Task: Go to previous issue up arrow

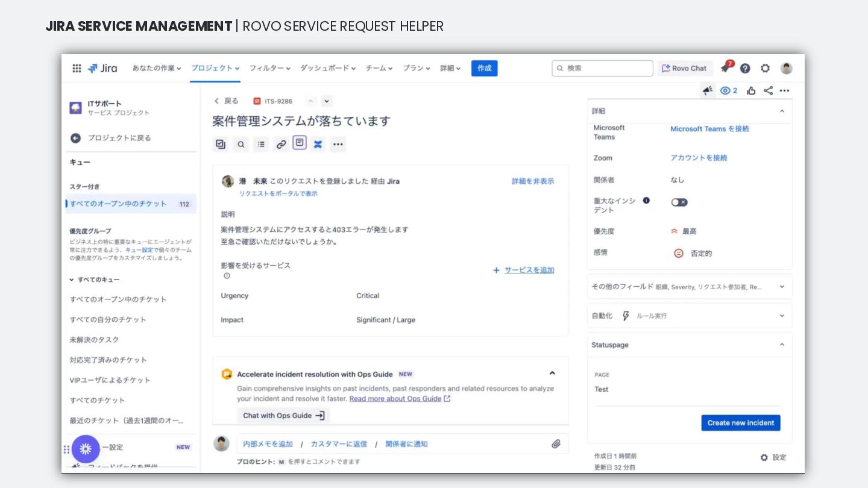Action: pos(310,101)
